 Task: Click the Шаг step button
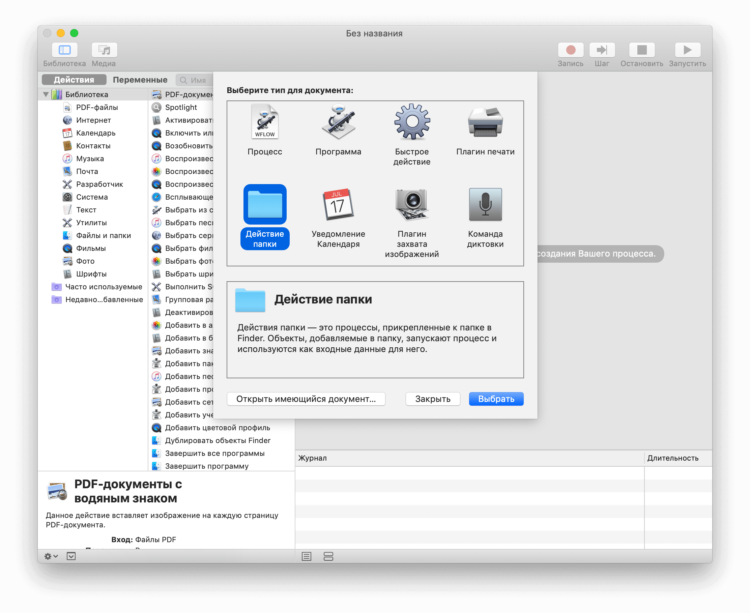coord(602,50)
